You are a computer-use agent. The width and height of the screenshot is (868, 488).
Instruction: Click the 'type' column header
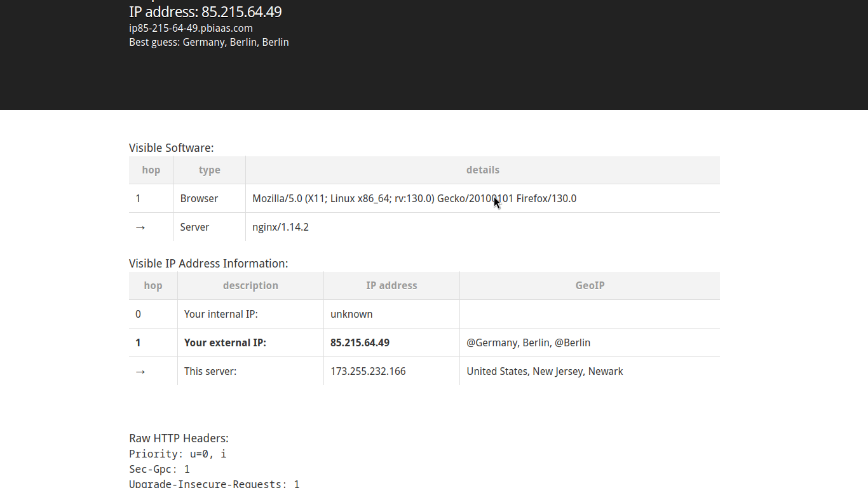click(x=209, y=170)
